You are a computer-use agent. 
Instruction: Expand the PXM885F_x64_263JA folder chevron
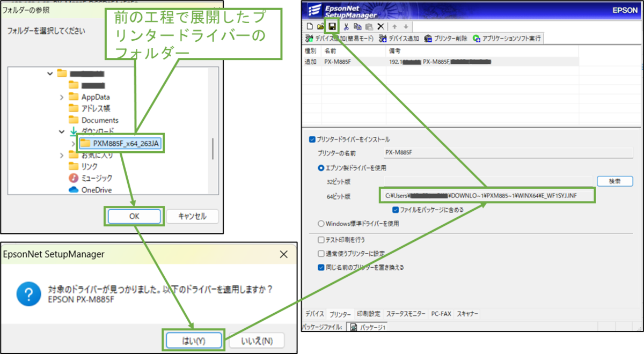click(x=74, y=143)
